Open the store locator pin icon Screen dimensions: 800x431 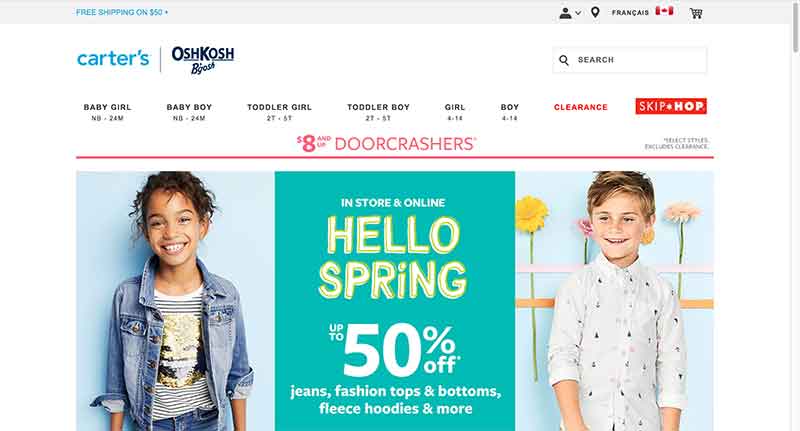(x=595, y=13)
